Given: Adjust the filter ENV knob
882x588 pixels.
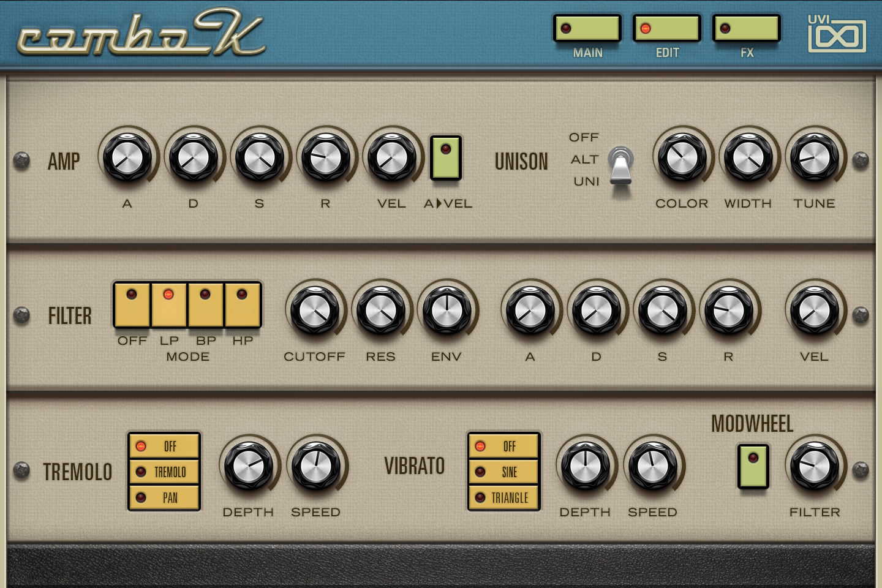Looking at the screenshot, I should pyautogui.click(x=447, y=311).
